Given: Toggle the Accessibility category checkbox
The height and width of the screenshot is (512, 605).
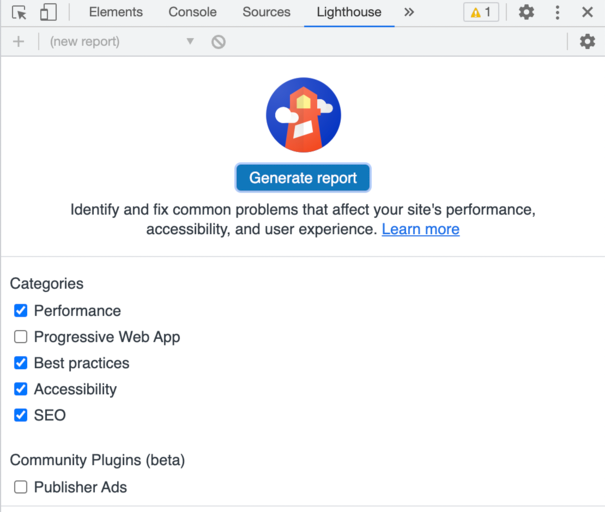Looking at the screenshot, I should [x=20, y=389].
